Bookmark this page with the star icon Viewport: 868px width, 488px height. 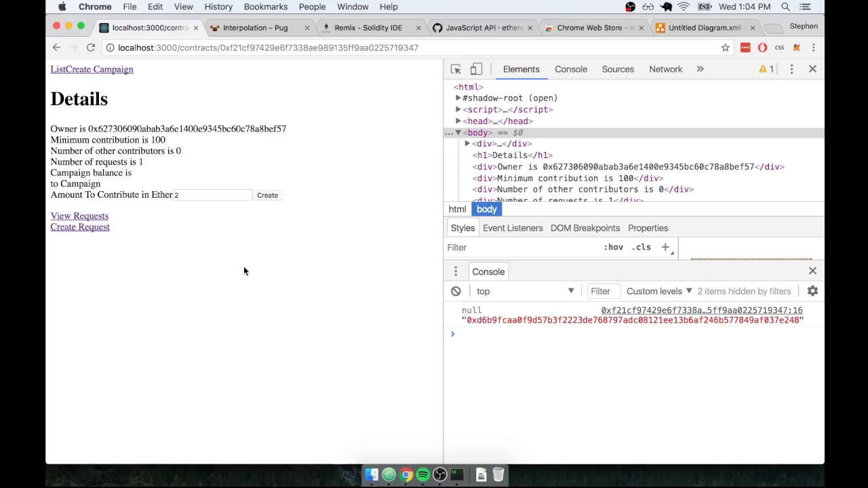(x=726, y=47)
